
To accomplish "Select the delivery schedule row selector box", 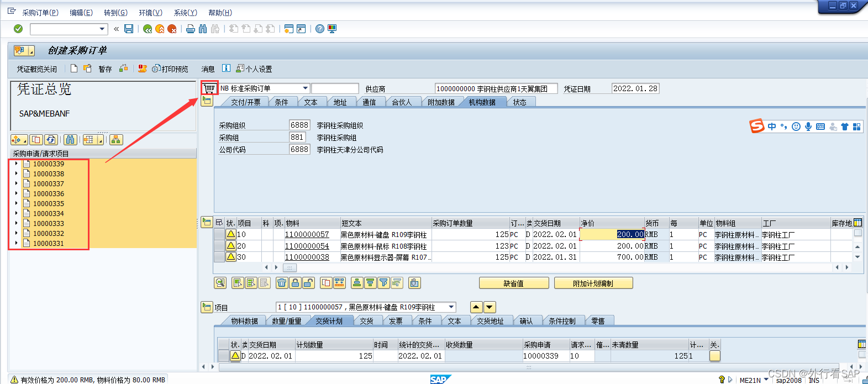I will click(x=223, y=356).
